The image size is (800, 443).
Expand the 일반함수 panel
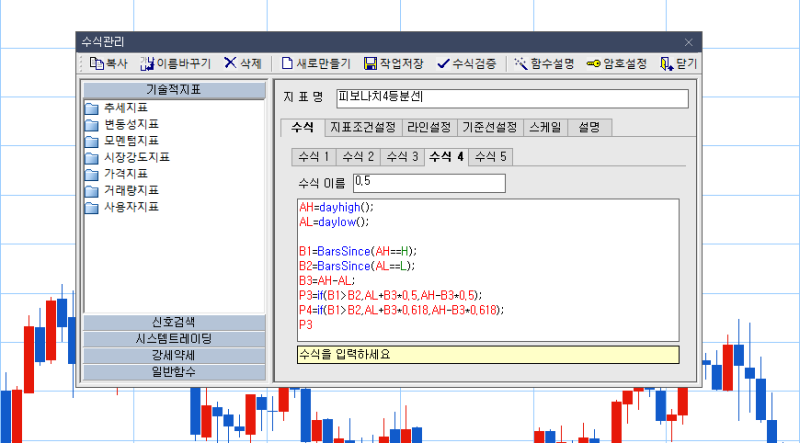(174, 372)
